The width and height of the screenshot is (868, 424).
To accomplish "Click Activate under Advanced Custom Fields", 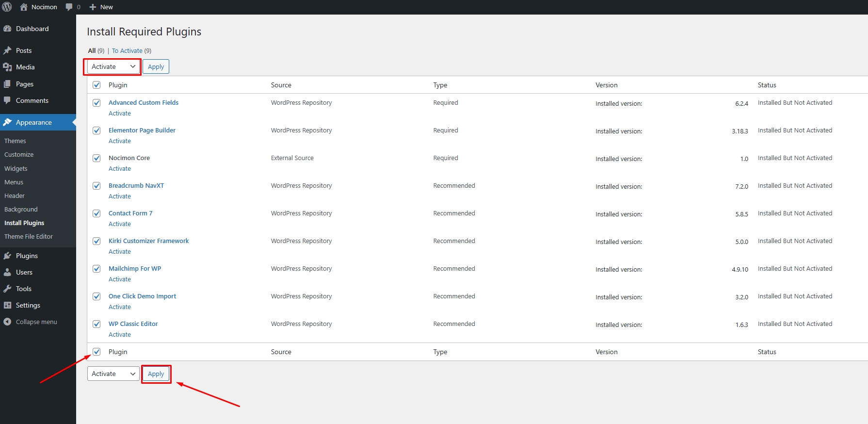I will pyautogui.click(x=120, y=113).
